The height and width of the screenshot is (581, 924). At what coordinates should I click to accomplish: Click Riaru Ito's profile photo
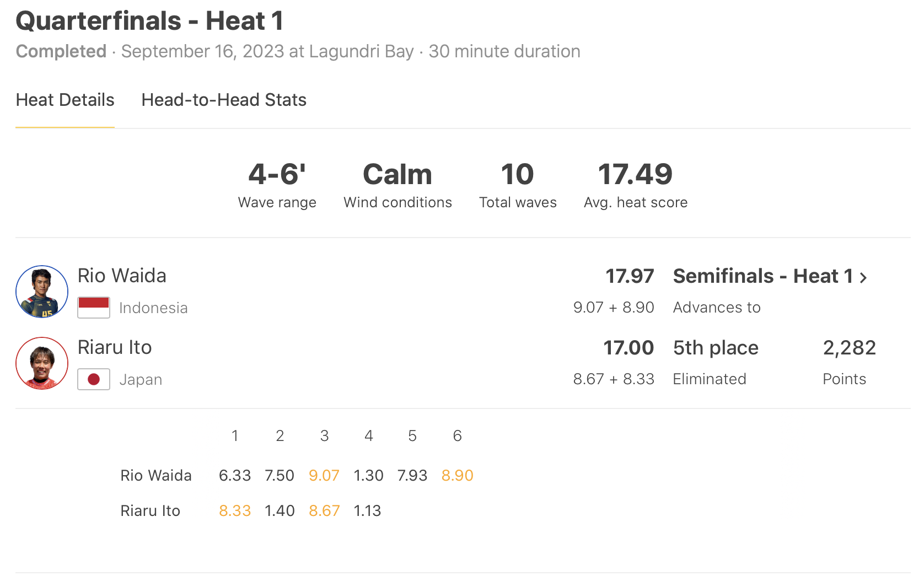(42, 363)
